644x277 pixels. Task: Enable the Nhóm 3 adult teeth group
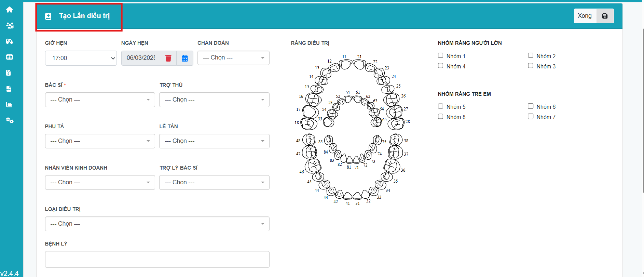531,66
